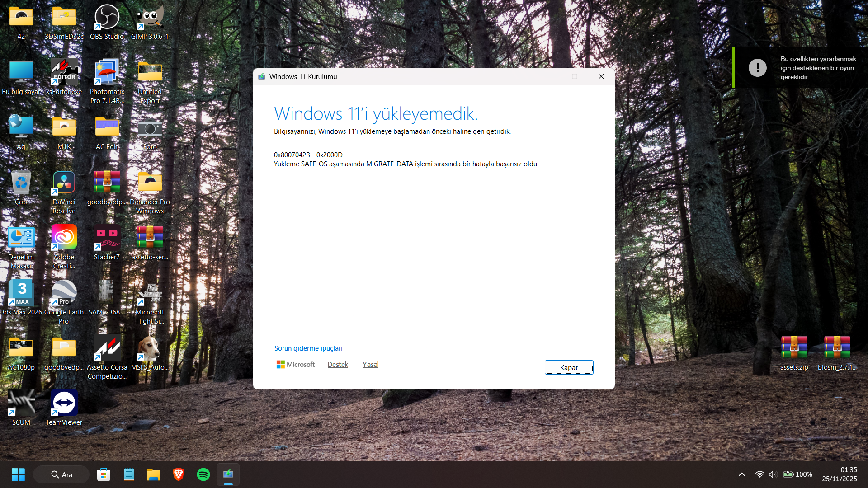868x488 pixels.
Task: Select the 3ds Max 2026 shortcut
Action: tap(21, 293)
